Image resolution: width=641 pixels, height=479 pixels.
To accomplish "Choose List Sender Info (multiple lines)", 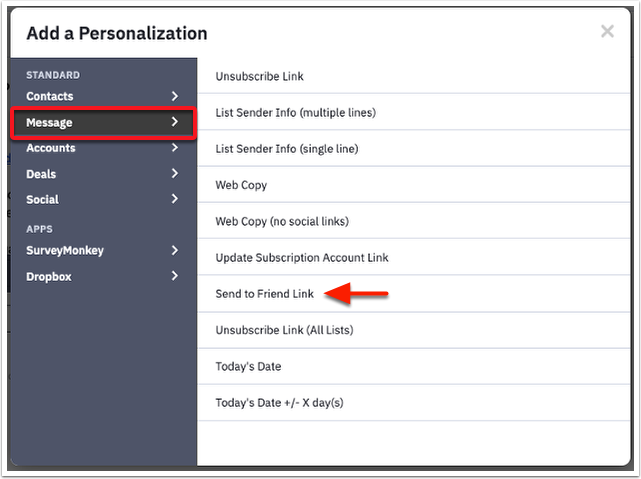I will click(x=296, y=113).
